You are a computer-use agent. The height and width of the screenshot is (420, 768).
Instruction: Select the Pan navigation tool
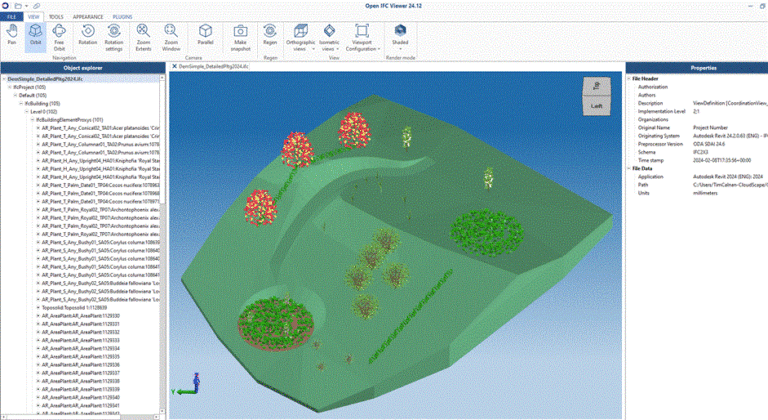pos(11,34)
